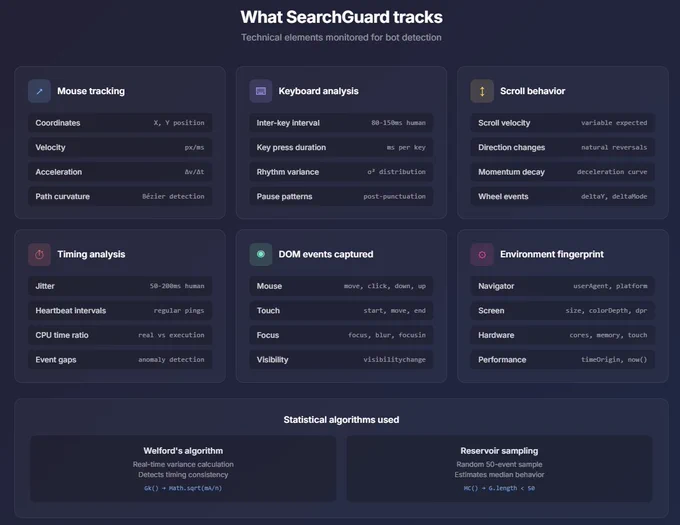Select the Touch row in DOM events
Screen dimensions: 680x525
(x=341, y=311)
